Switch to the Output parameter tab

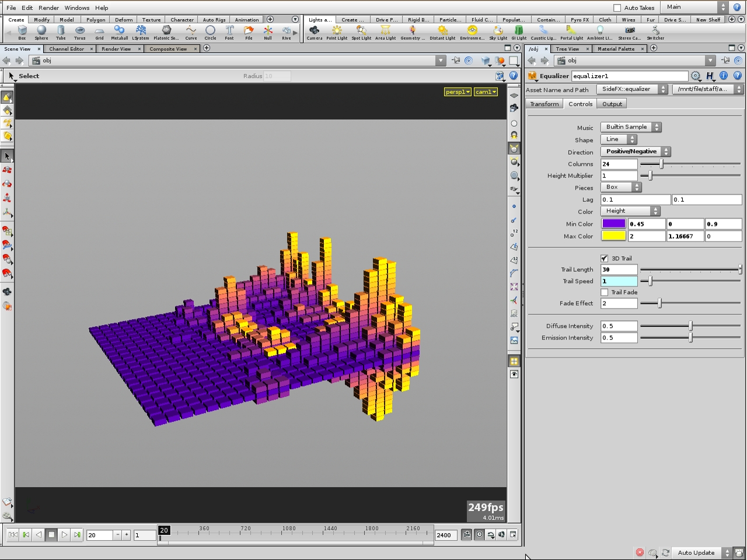tap(612, 104)
